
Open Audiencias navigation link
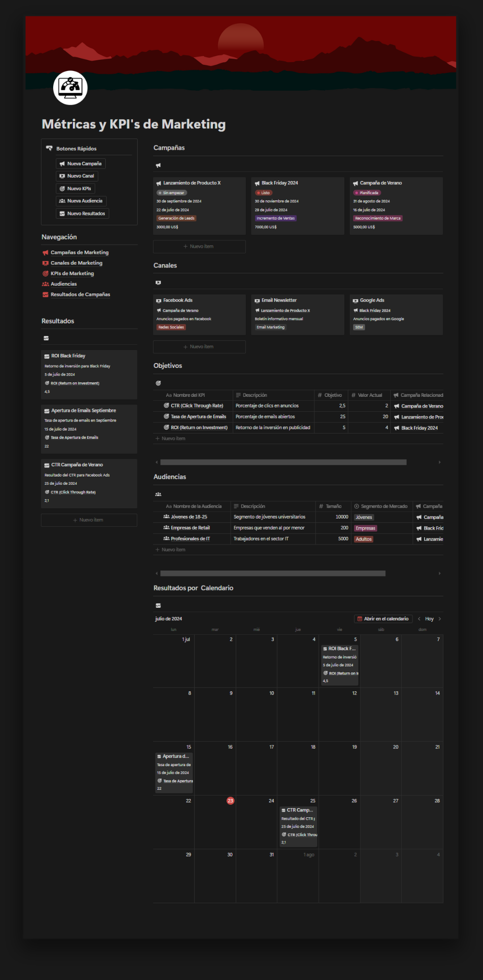pos(64,284)
